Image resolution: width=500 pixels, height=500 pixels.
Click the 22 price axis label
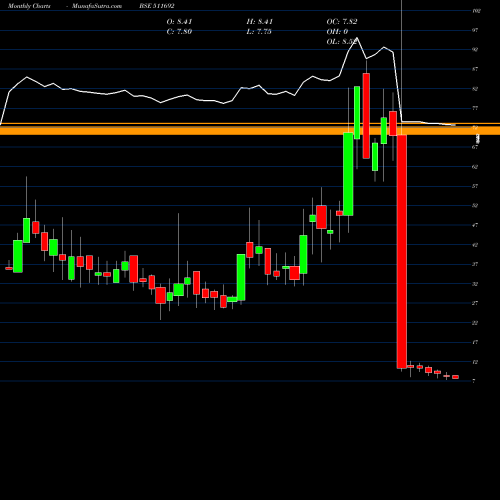point(475,323)
